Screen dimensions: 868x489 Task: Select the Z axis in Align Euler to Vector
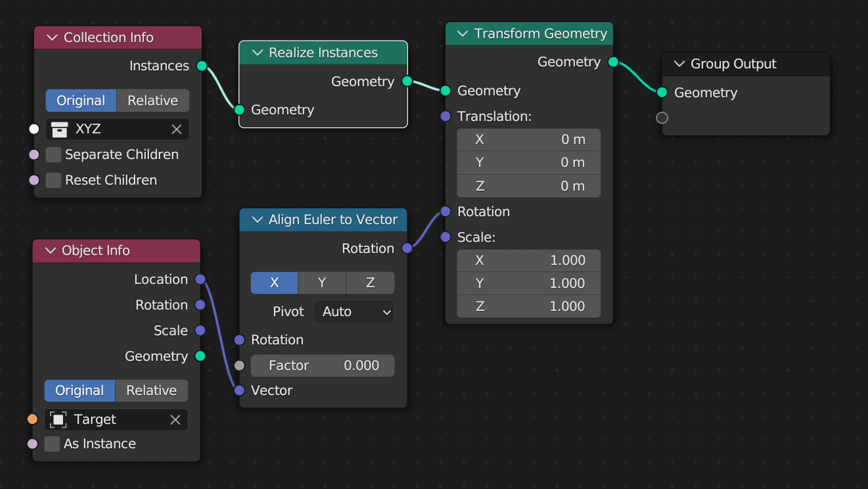click(x=370, y=283)
